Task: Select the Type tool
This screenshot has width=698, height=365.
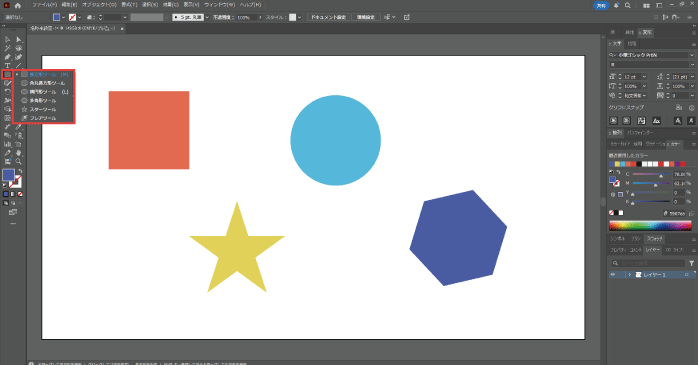Action: (x=8, y=65)
